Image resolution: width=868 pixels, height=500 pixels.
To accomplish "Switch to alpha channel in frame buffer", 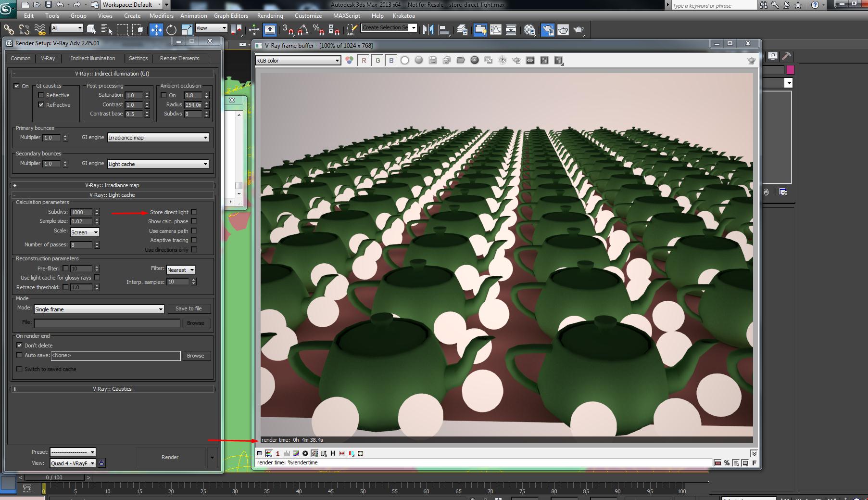I will 405,60.
